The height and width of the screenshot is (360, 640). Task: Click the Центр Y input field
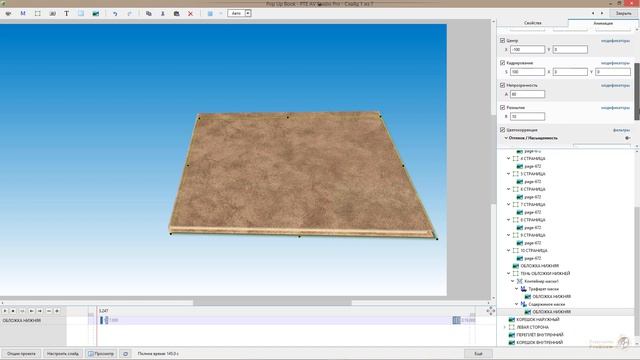(570, 49)
